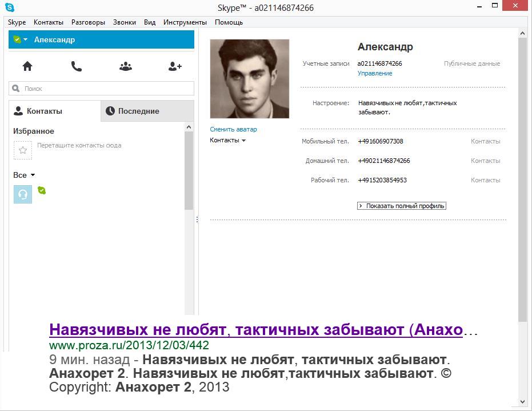The image size is (532, 411).
Task: Open Контакты privacy setting for Рабочий тел.
Action: tap(486, 180)
